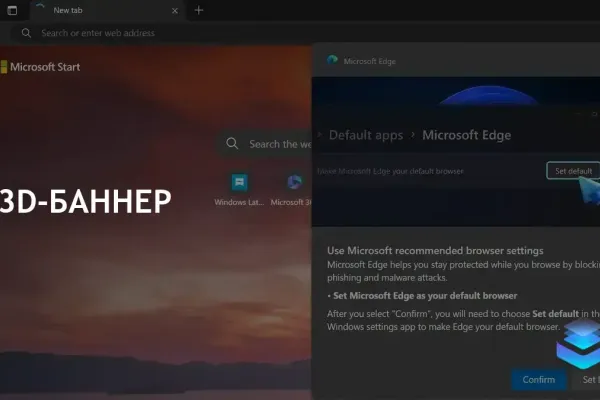
Task: Click the 'Make Microsoft Edge your default browser' text
Action: (390, 171)
